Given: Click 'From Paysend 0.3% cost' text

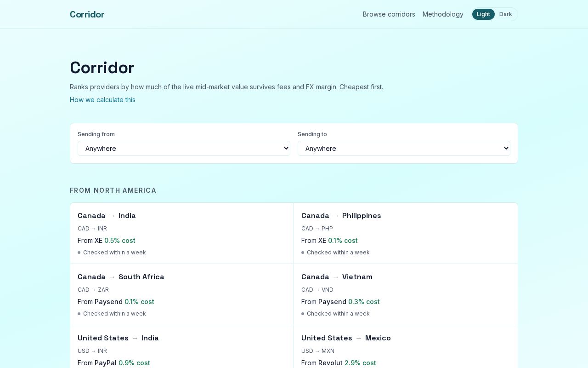Looking at the screenshot, I should point(340,302).
